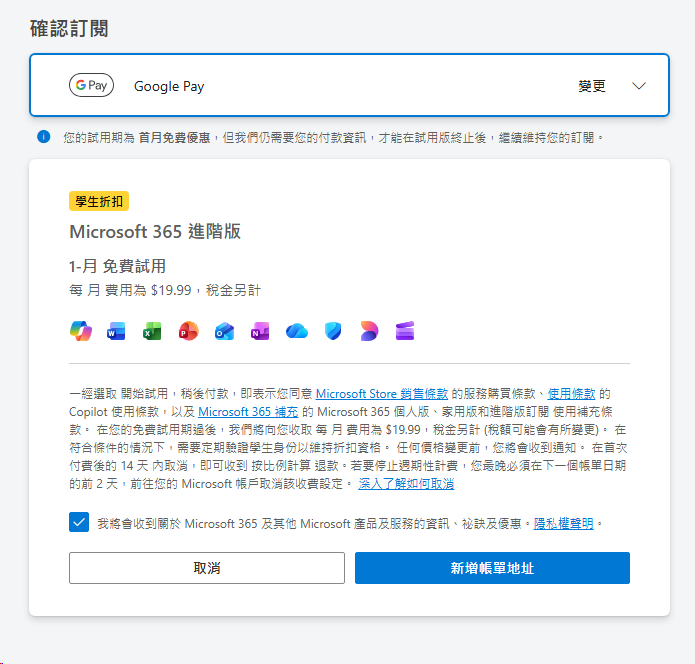Open the Microsoft Store 銷售條款 link

[381, 394]
